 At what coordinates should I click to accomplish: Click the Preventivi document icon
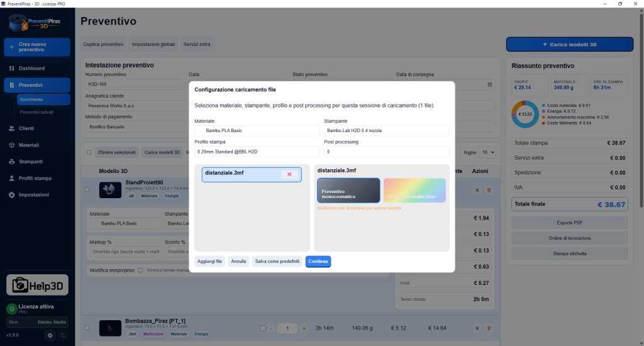click(11, 85)
